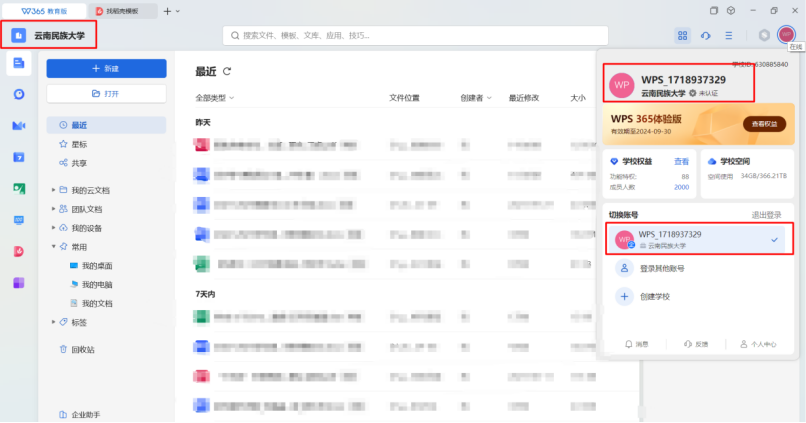Expand 我的设备 tree node
The width and height of the screenshot is (806, 423).
[53, 228]
